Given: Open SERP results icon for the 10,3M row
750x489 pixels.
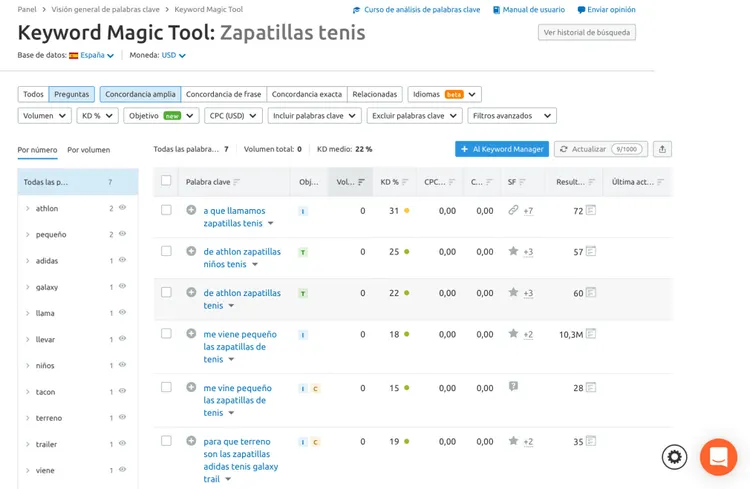Looking at the screenshot, I should tap(591, 334).
